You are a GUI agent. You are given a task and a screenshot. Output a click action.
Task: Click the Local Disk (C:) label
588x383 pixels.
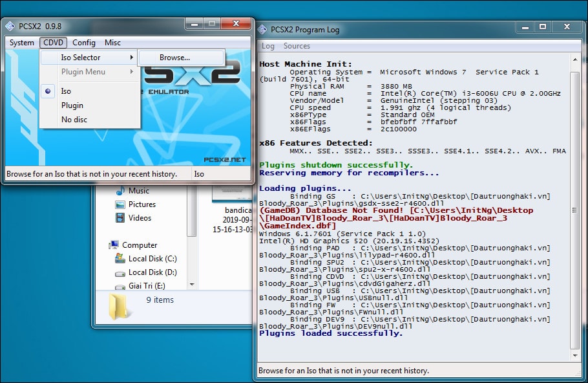pyautogui.click(x=152, y=259)
